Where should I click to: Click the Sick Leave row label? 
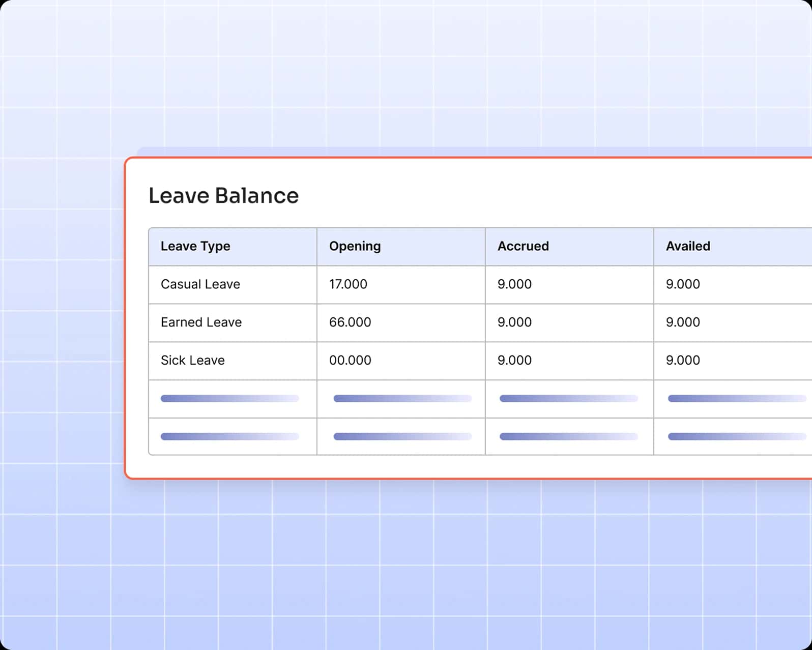pos(192,361)
